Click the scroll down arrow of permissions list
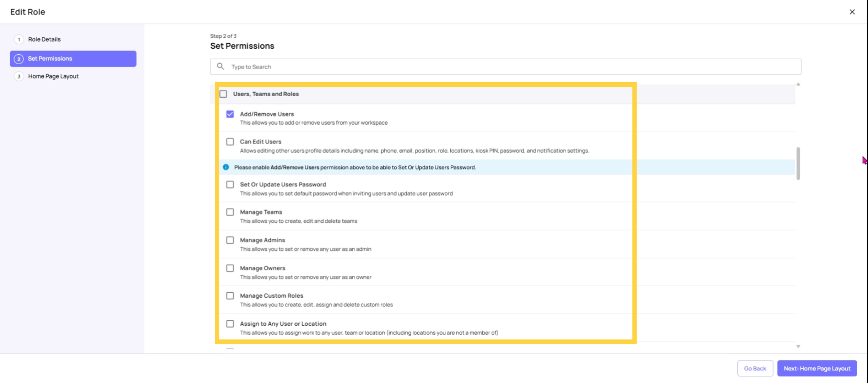The height and width of the screenshot is (383, 868). 798,346
